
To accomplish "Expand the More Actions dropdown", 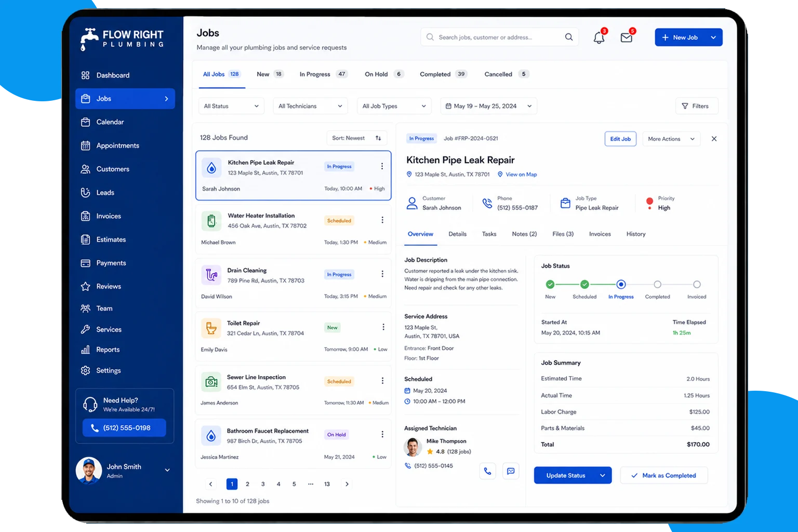I will coord(671,139).
